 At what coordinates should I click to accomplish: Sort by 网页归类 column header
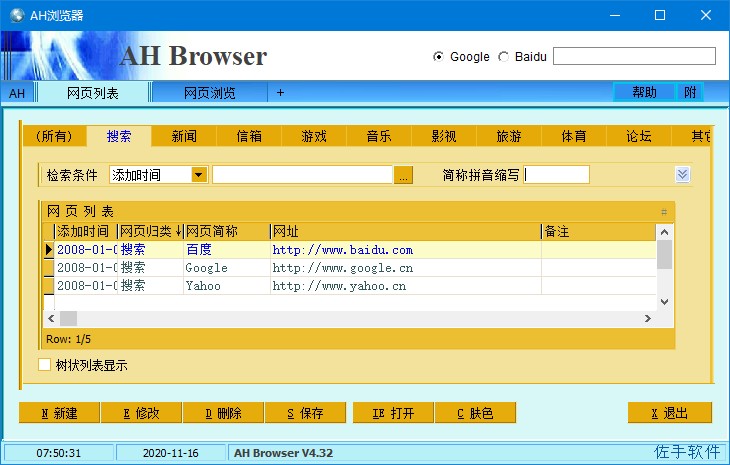point(150,231)
